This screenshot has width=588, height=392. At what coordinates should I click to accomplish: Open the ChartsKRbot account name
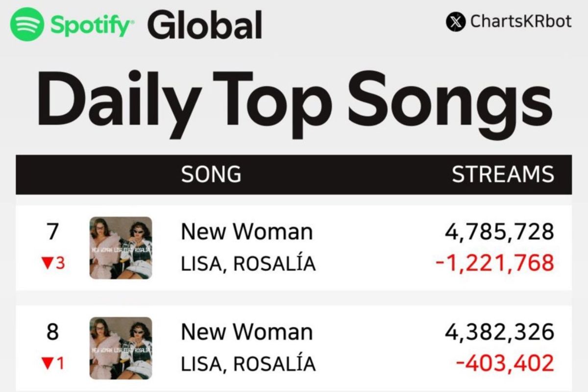click(520, 22)
